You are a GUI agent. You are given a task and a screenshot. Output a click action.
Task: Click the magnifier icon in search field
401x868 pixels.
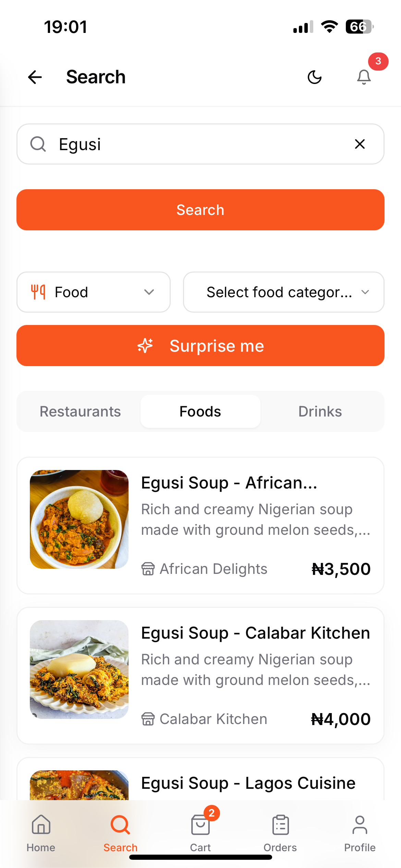[38, 144]
